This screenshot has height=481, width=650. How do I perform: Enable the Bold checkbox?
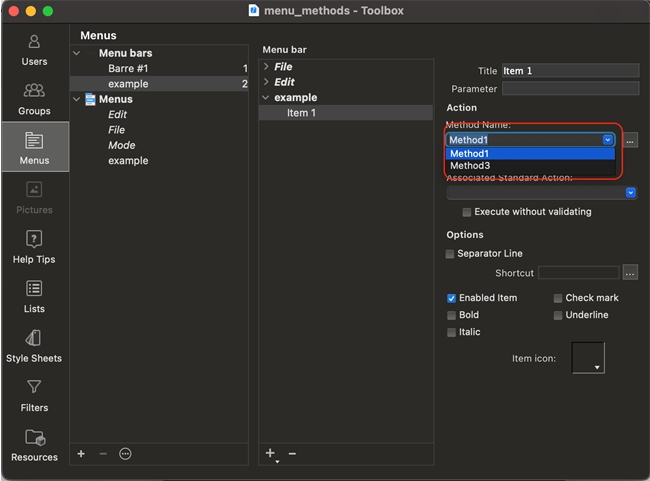click(x=451, y=315)
